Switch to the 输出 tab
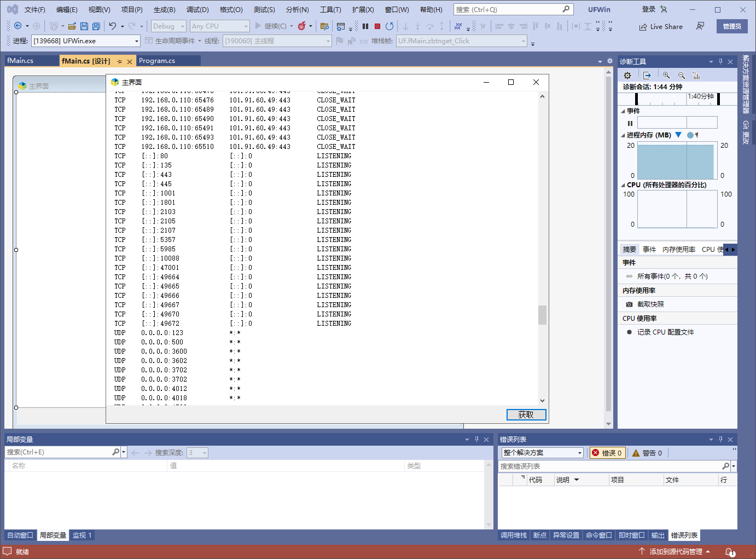This screenshot has height=559, width=756. click(x=658, y=535)
